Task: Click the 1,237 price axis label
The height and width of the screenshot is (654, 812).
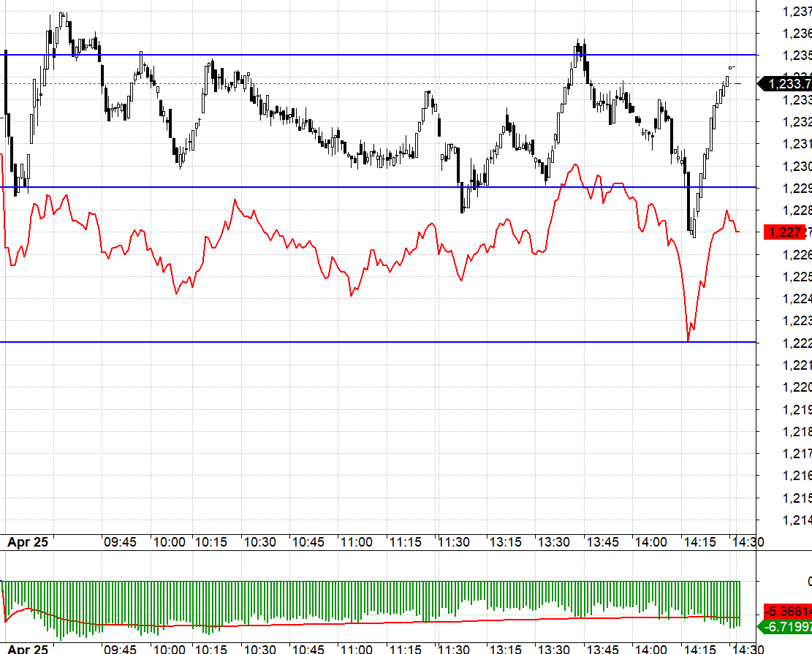Action: (797, 11)
